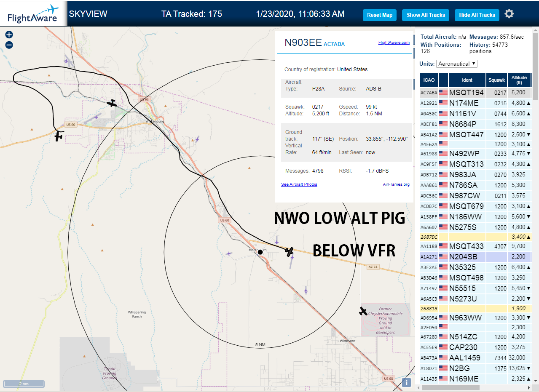This screenshot has width=539, height=392.
Task: Click the FlightAware logo
Action: pos(33,14)
